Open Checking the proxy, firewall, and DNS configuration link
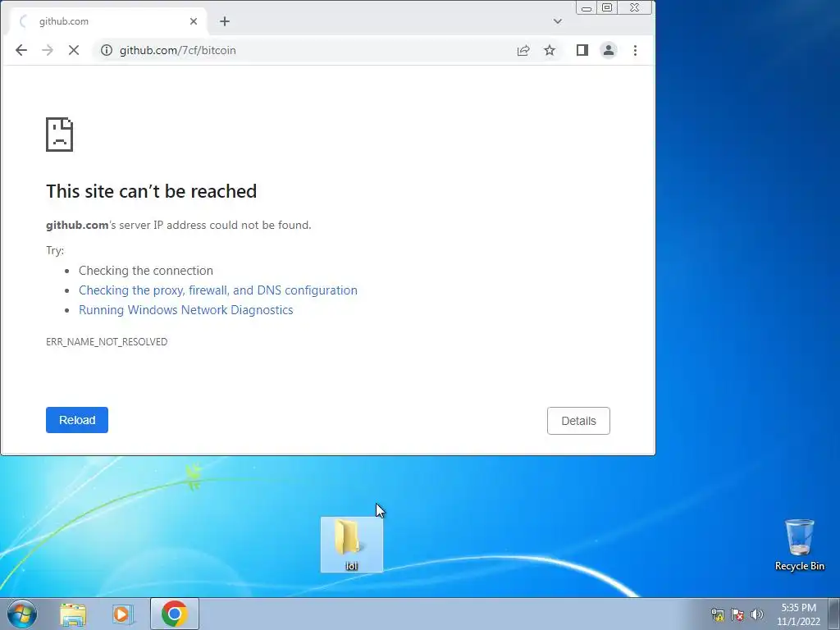The width and height of the screenshot is (840, 630). click(218, 290)
